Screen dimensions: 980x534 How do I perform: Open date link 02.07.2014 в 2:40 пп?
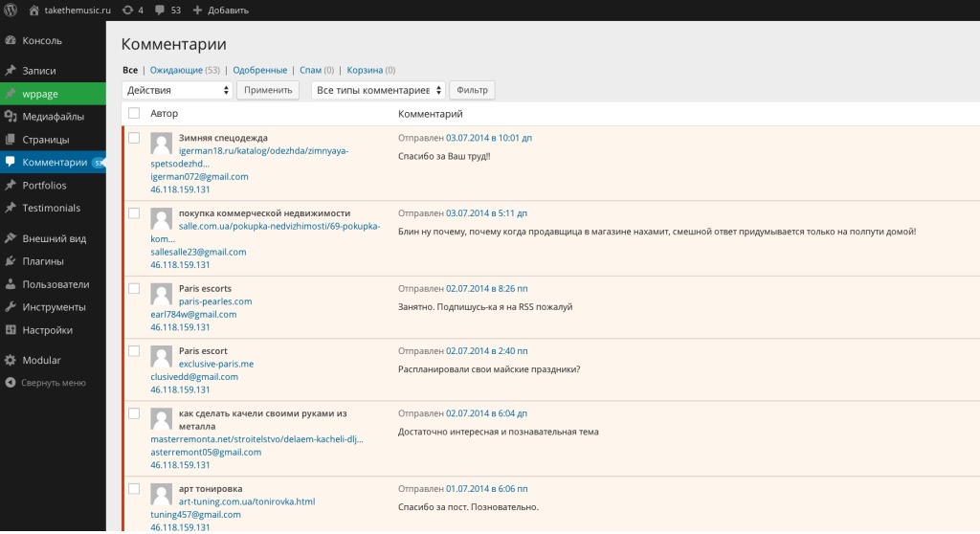point(487,351)
